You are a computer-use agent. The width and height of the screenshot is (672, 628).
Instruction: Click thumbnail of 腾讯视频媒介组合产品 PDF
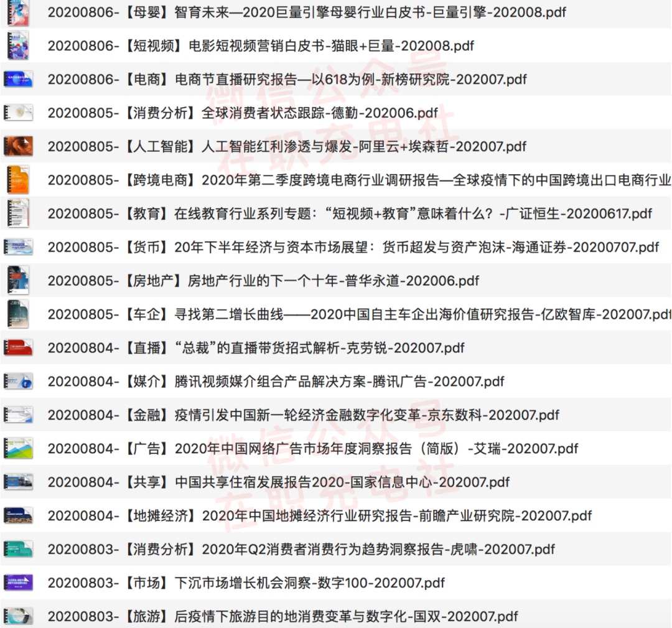(19, 381)
